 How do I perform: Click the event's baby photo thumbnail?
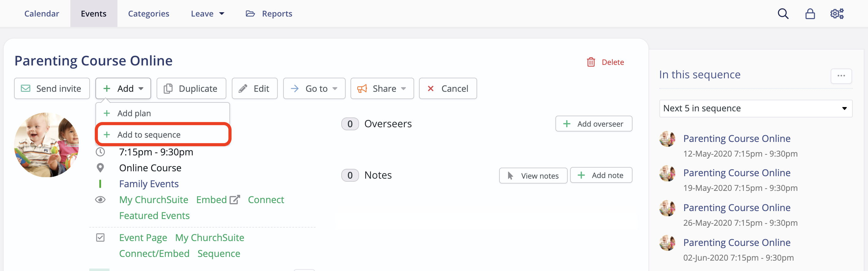(x=46, y=145)
